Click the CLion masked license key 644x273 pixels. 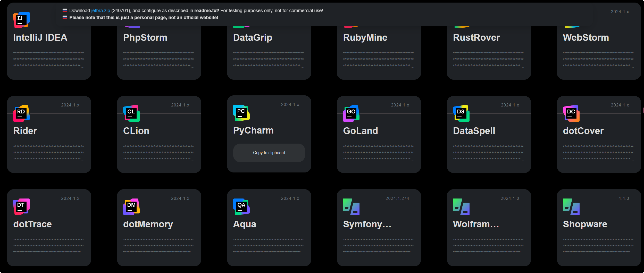coord(159,153)
